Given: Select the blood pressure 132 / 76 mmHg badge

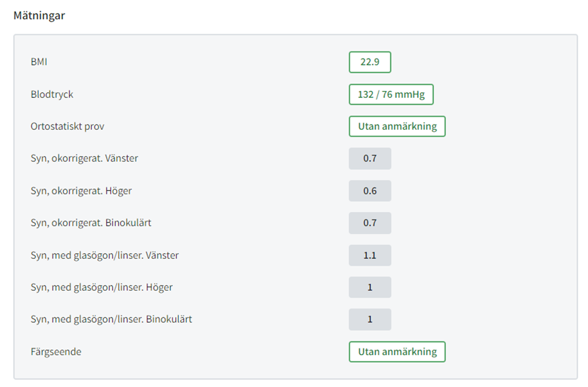Looking at the screenshot, I should (391, 94).
